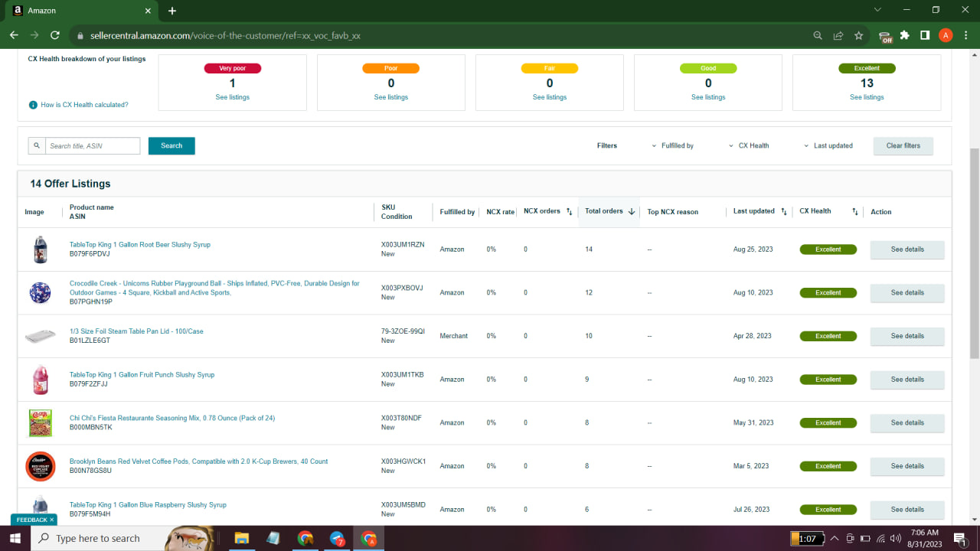
Task: Open the Chrome three-dot menu
Action: 965,35
